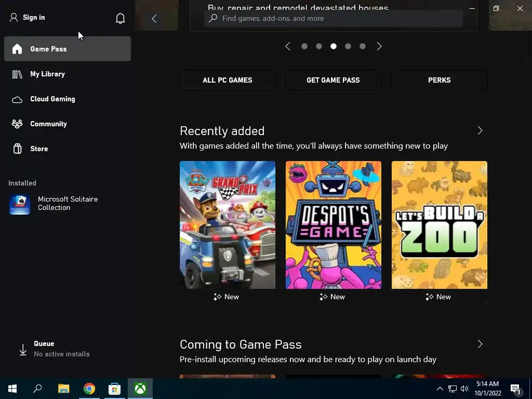Select fourth carousel dot
Viewport: 532px width, 399px height.
click(348, 46)
